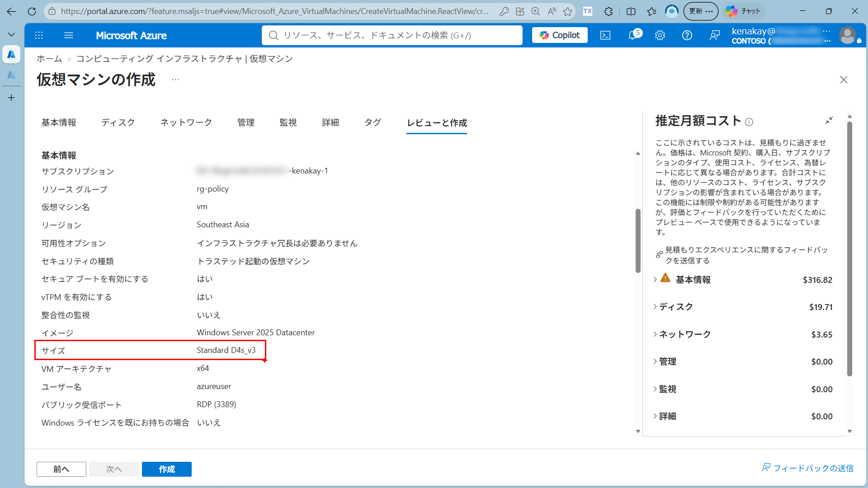Click the Microsoft Azure logo text

tap(131, 35)
